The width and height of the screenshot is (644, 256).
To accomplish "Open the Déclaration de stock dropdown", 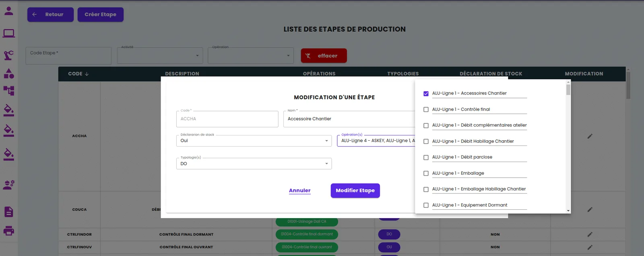I will click(254, 141).
